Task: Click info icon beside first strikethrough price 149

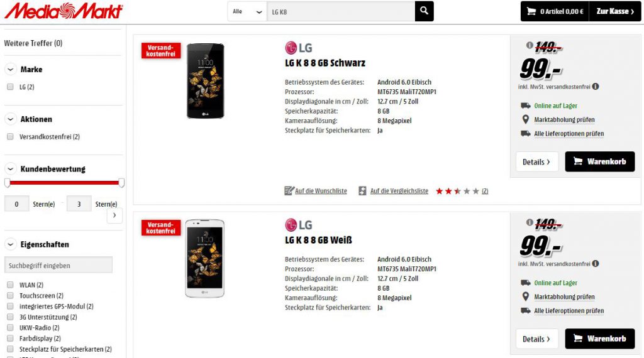Action: 530,45
